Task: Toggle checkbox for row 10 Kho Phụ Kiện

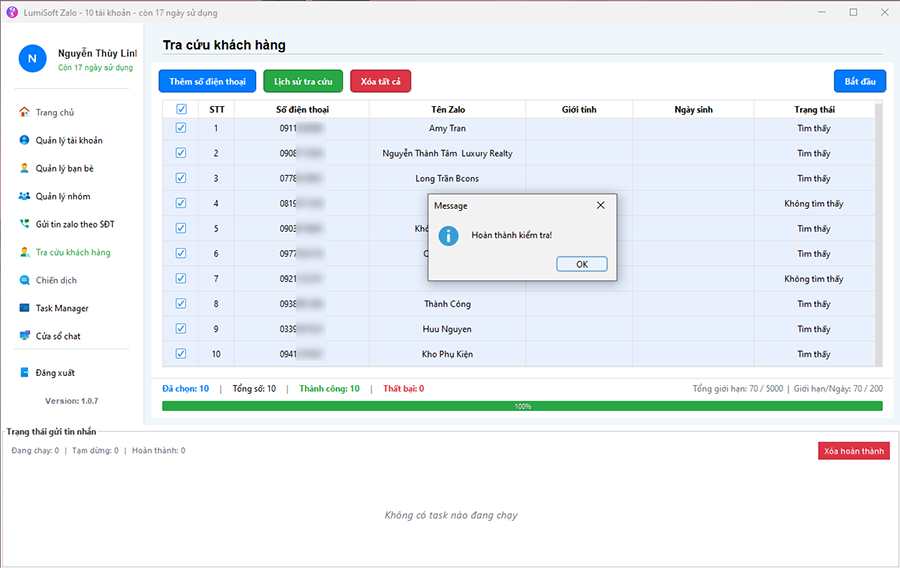Action: click(x=181, y=353)
